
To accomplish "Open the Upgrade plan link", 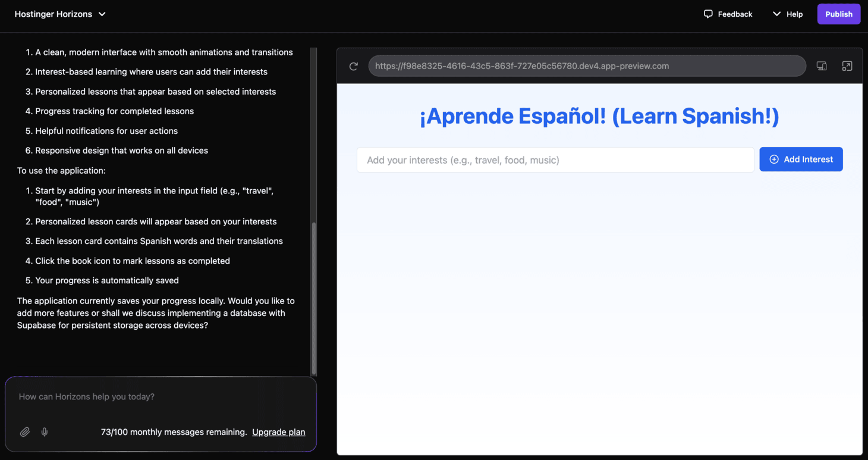I will click(278, 431).
